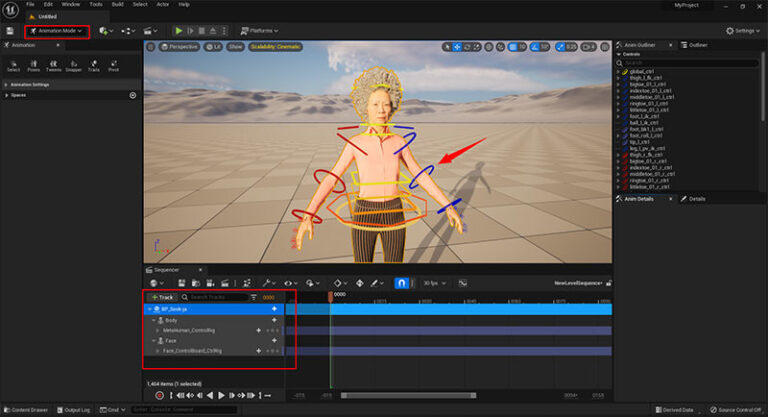Choose the Pivot tool
This screenshot has height=417, width=768.
point(114,66)
